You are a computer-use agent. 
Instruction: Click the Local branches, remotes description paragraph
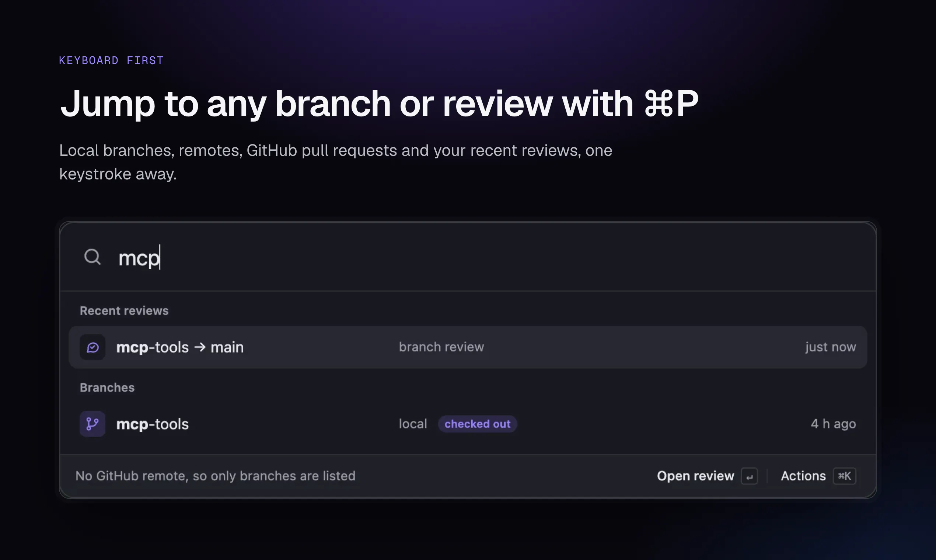click(336, 162)
